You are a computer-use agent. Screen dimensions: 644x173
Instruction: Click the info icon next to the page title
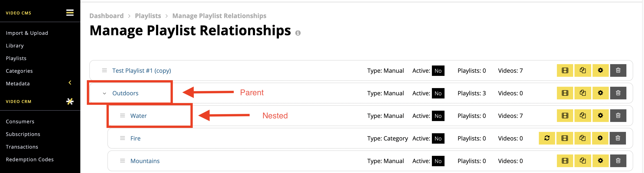click(298, 33)
